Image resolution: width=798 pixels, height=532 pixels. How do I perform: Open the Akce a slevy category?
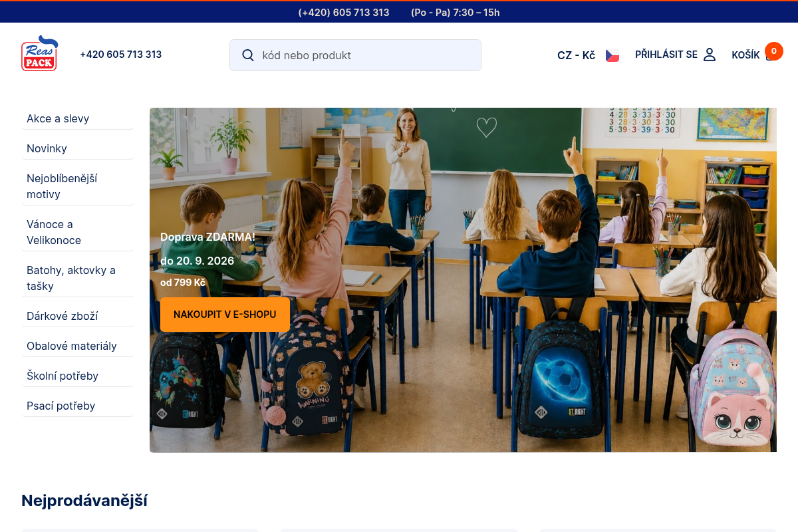(77, 118)
